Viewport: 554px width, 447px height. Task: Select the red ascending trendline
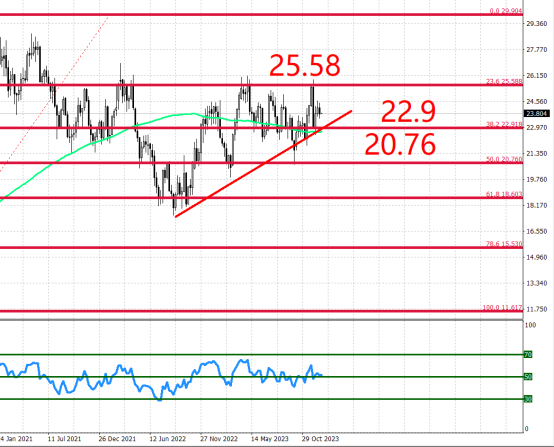point(263,164)
